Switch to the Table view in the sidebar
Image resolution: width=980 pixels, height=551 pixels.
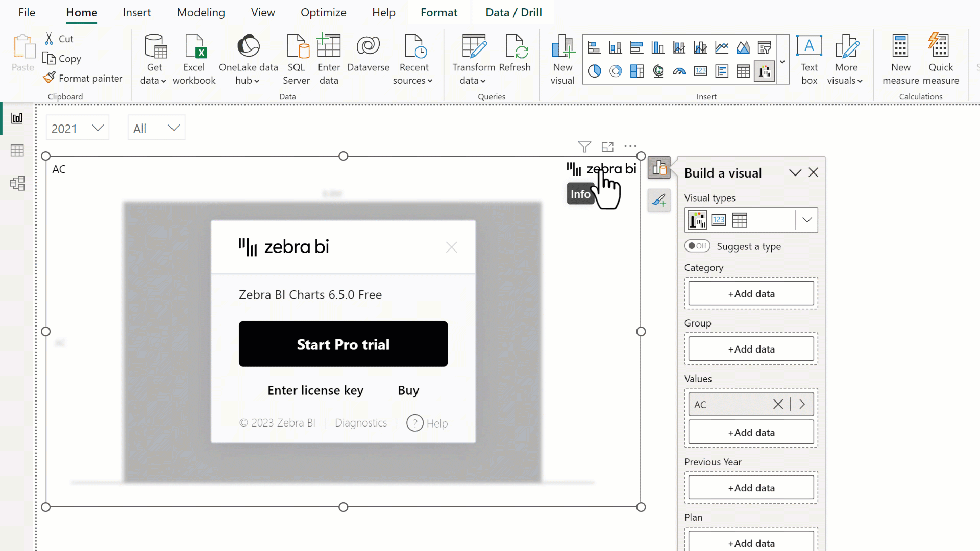tap(17, 149)
